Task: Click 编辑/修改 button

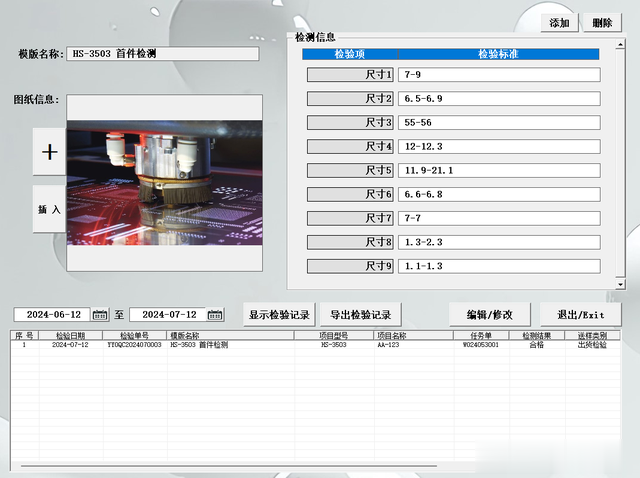Action: point(489,315)
